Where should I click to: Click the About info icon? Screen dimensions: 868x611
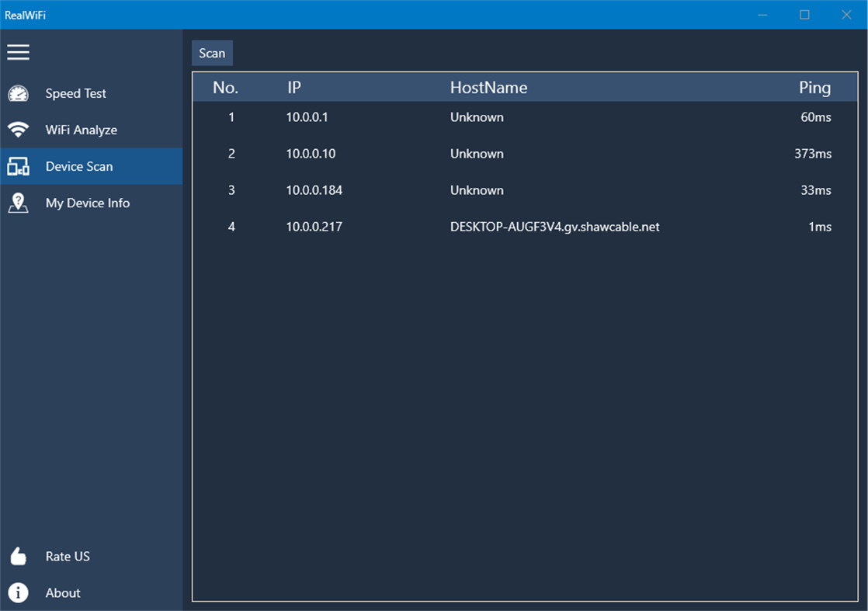(19, 592)
